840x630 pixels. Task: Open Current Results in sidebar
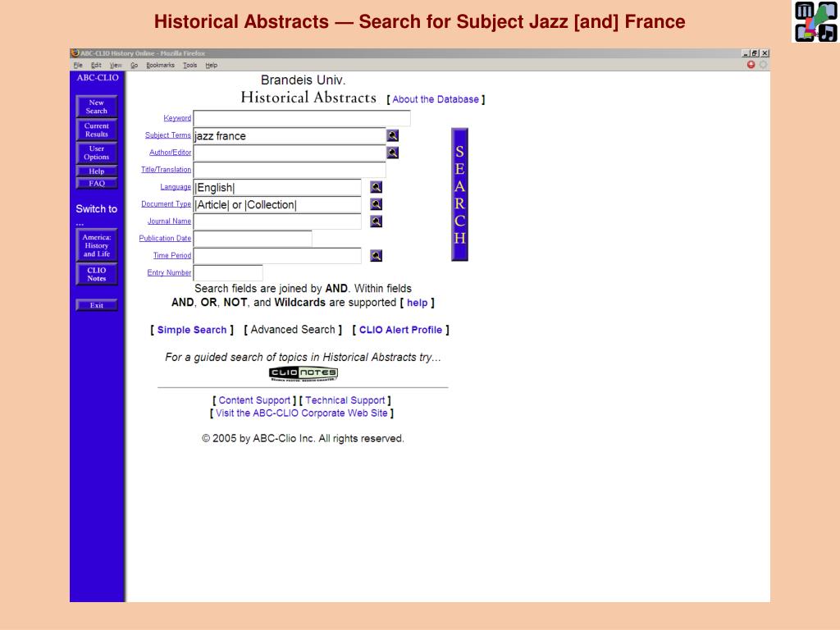pyautogui.click(x=97, y=130)
